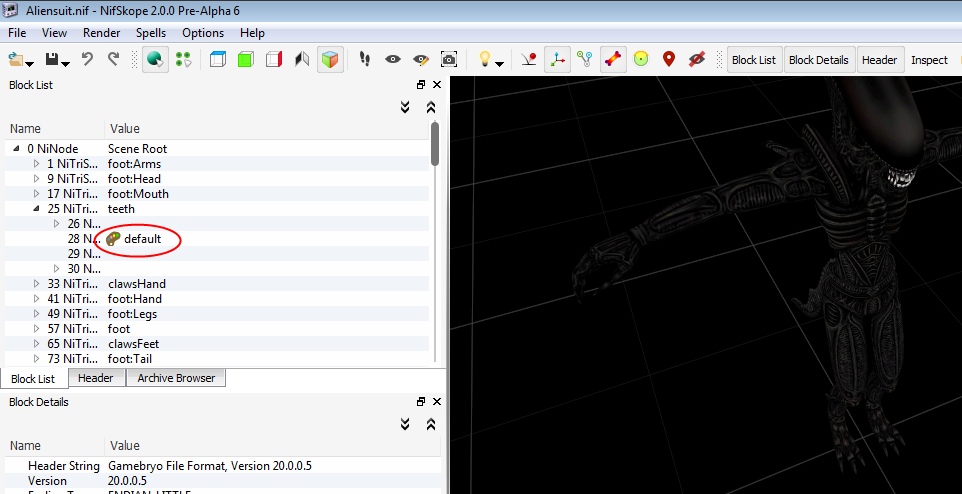Expand the foot:Head tree node
The height and width of the screenshot is (494, 962).
tap(36, 179)
